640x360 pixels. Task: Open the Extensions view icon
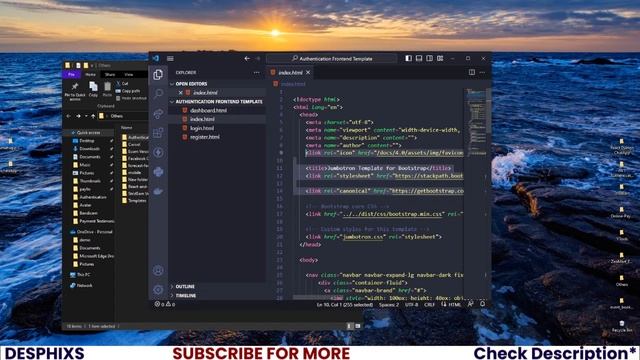(158, 133)
